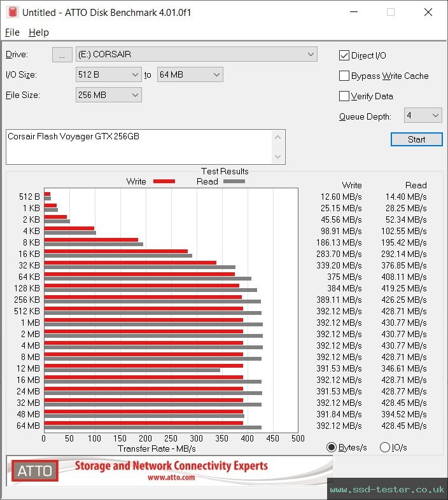This screenshot has width=448, height=500.
Task: Click the red Write legend swatch
Action: point(164,181)
